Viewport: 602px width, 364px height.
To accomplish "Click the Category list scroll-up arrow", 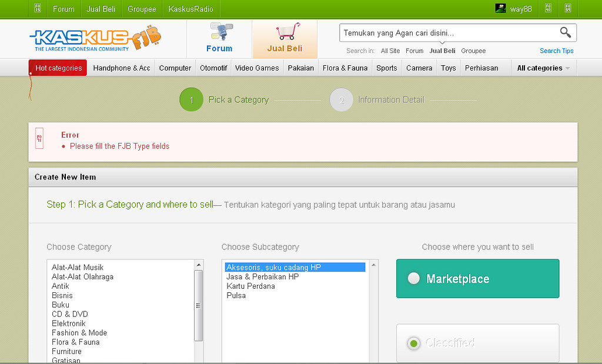I will coord(199,265).
